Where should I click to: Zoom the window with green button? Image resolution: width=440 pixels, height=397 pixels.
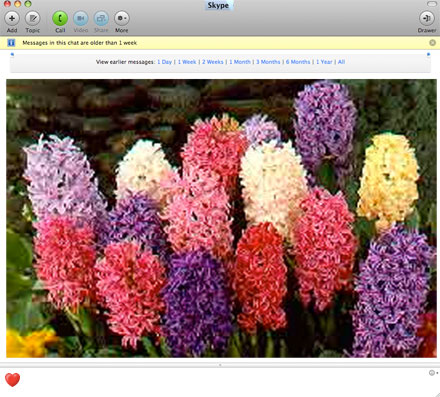tap(28, 4)
